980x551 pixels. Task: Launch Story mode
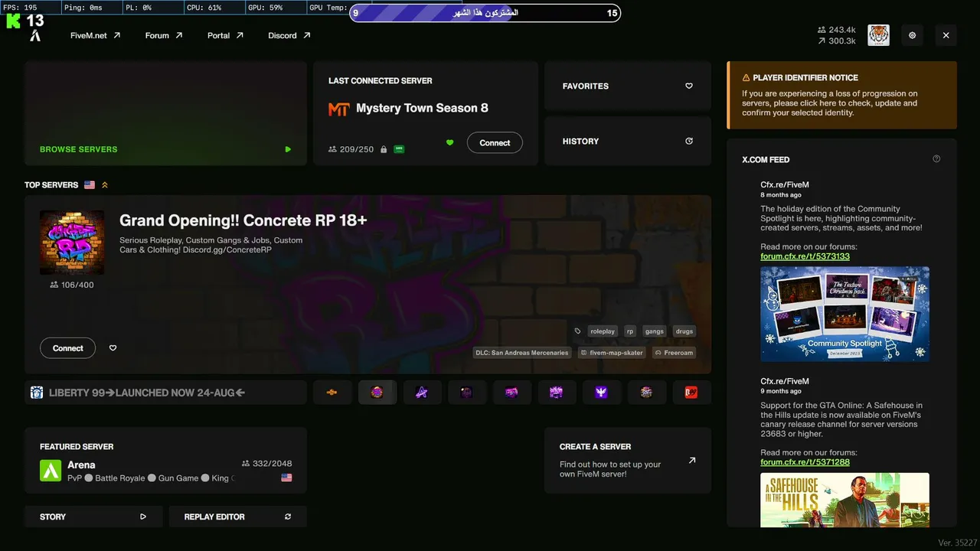pyautogui.click(x=93, y=517)
